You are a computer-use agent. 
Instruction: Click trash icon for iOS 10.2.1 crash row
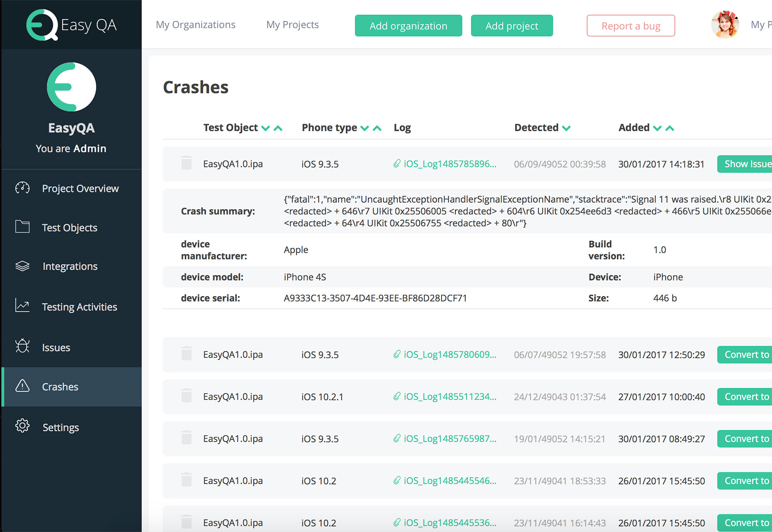[x=187, y=396]
